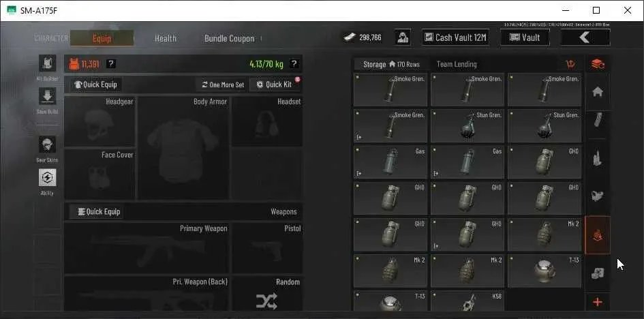Click the 298,766 cash balance text

(370, 37)
